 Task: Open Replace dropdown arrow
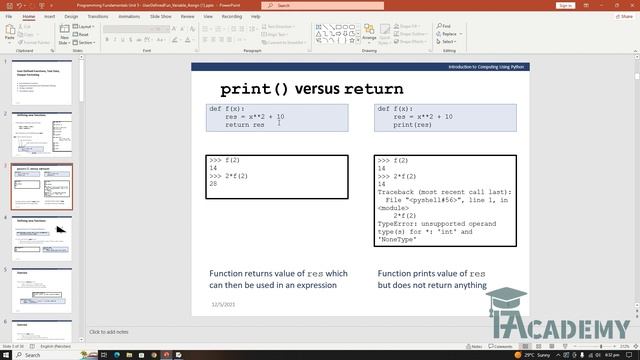point(461,34)
